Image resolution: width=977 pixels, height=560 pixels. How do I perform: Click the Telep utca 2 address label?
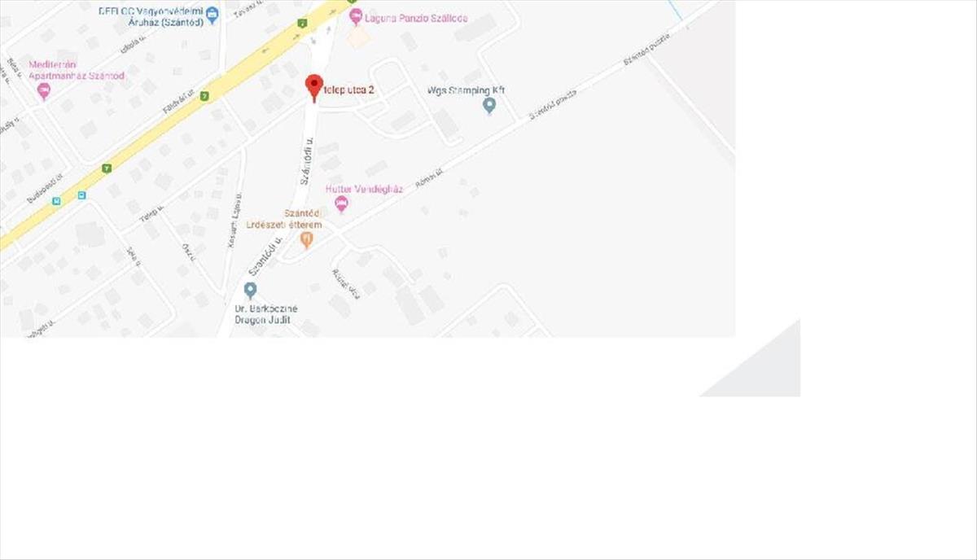pyautogui.click(x=349, y=90)
